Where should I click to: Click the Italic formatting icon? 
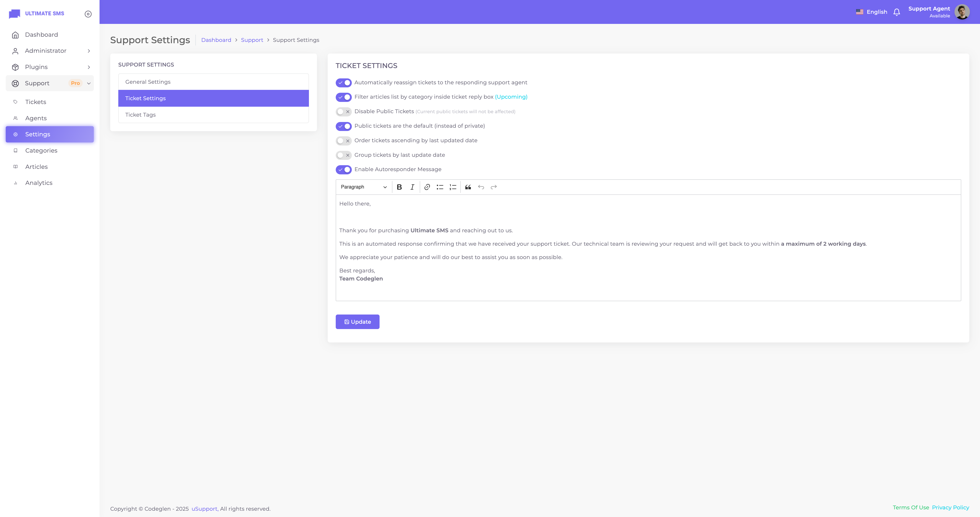click(x=412, y=187)
